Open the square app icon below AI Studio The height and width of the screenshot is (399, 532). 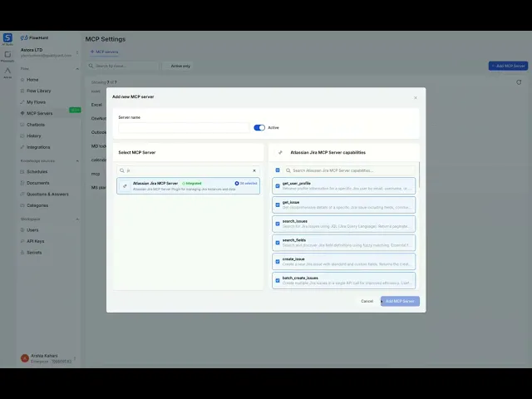pos(7,57)
